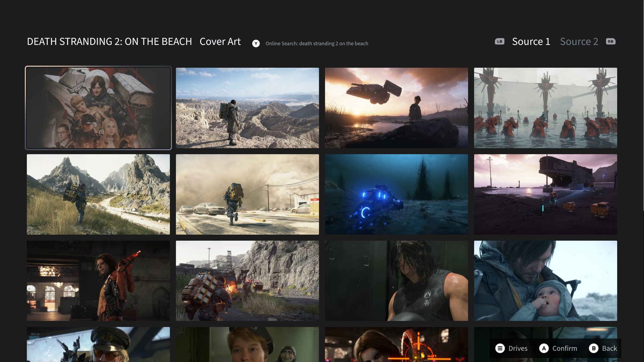This screenshot has width=644, height=362.
Task: Open Online Search for death stranding 2
Action: point(317,44)
